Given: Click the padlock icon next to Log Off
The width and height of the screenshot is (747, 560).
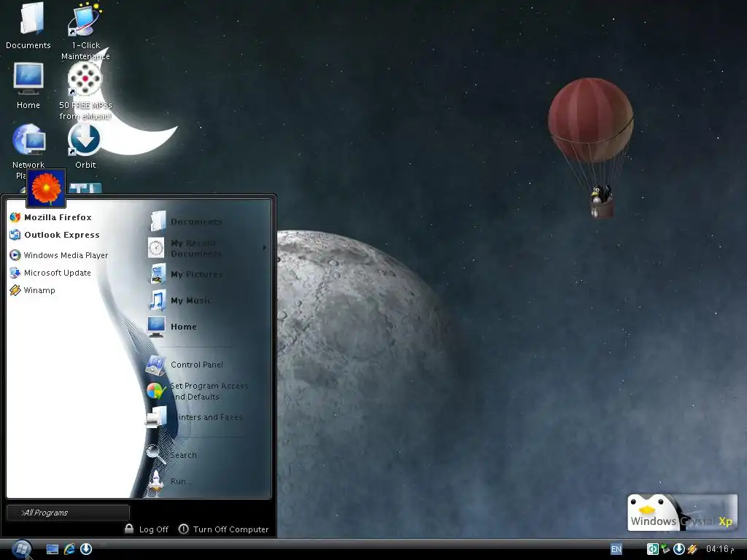Looking at the screenshot, I should pyautogui.click(x=129, y=529).
